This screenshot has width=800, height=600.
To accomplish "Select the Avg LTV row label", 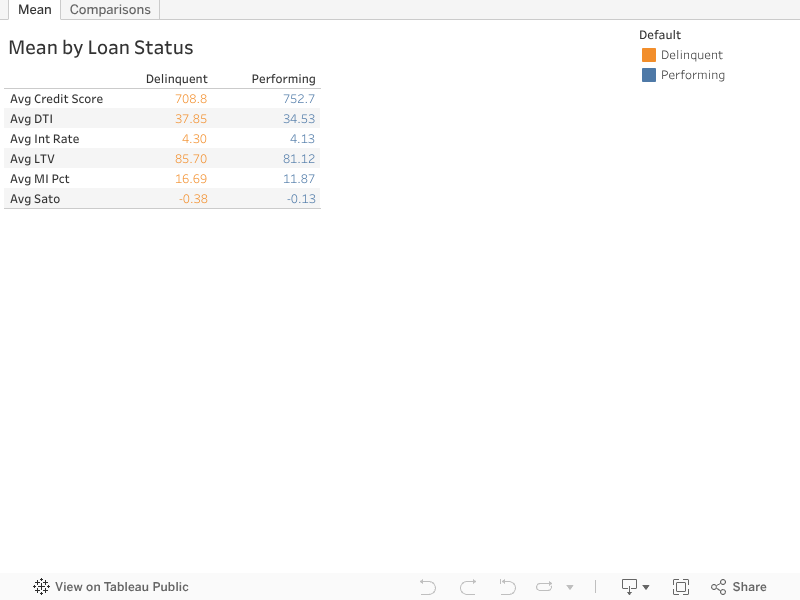I will point(32,159).
